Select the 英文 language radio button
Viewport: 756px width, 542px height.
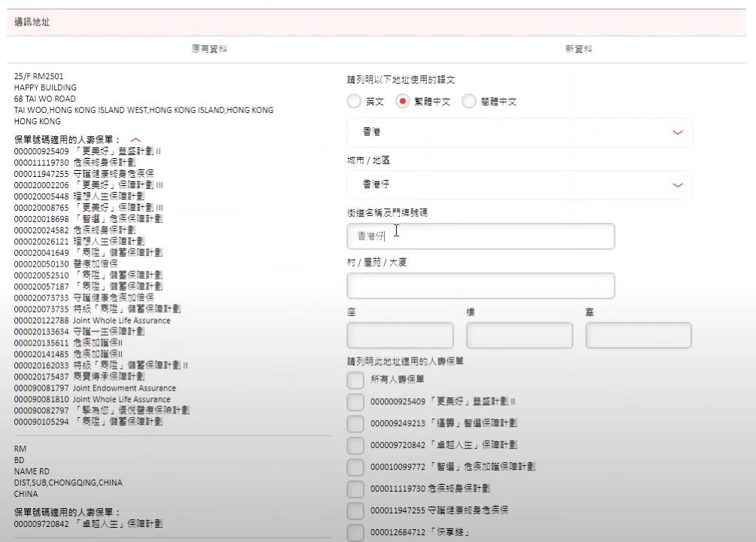point(352,102)
